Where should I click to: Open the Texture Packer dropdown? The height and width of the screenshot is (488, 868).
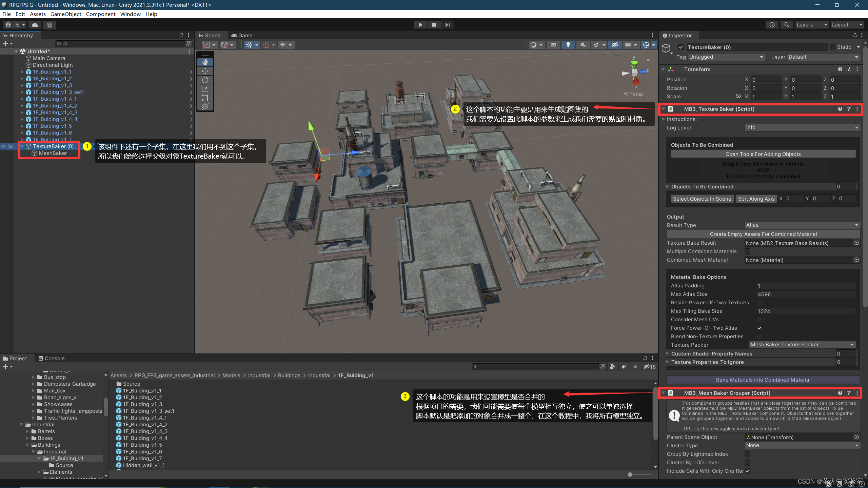pyautogui.click(x=802, y=345)
